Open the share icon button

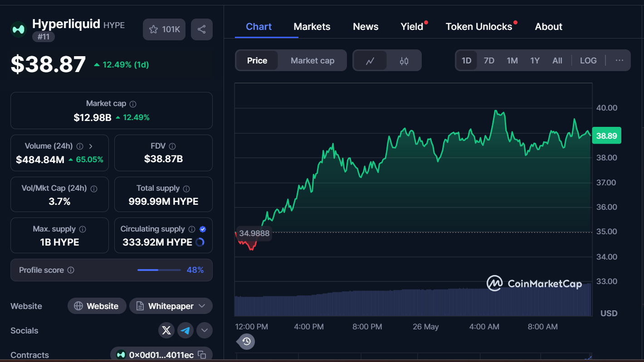[x=202, y=29]
